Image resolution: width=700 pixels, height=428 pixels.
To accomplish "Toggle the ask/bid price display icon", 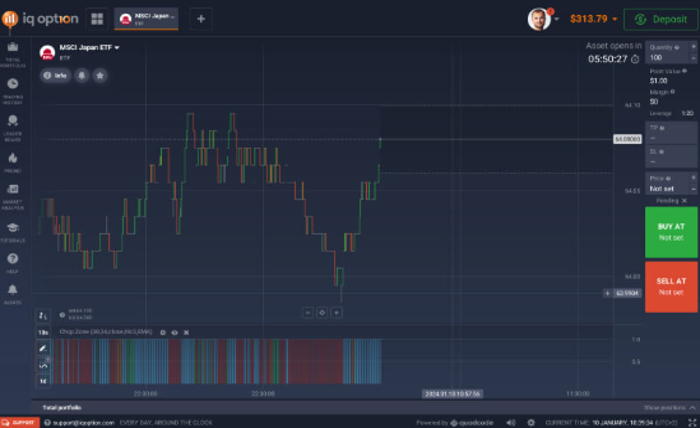I will click(x=62, y=315).
